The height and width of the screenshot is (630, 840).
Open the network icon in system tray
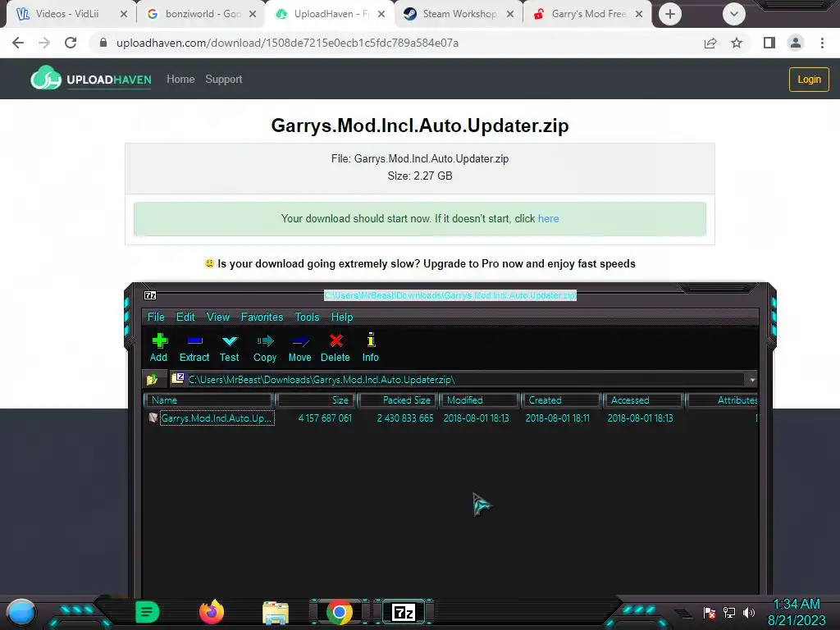[x=729, y=612]
